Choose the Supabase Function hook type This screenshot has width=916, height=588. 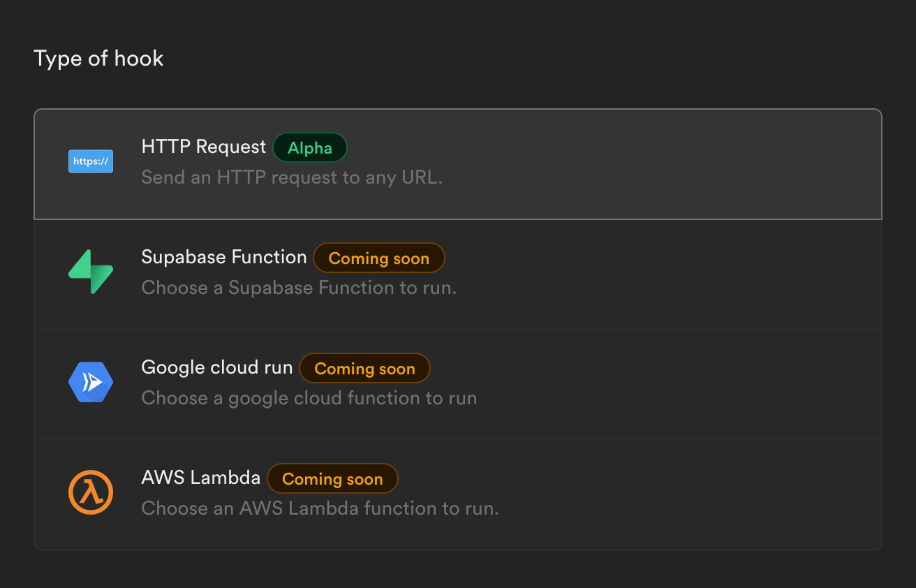[x=458, y=273]
